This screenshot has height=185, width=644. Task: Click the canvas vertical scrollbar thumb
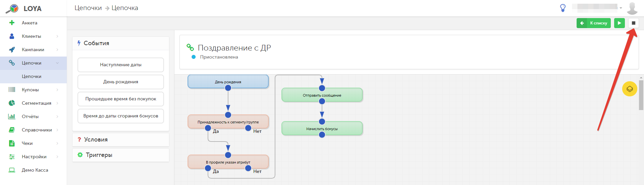pos(641,95)
